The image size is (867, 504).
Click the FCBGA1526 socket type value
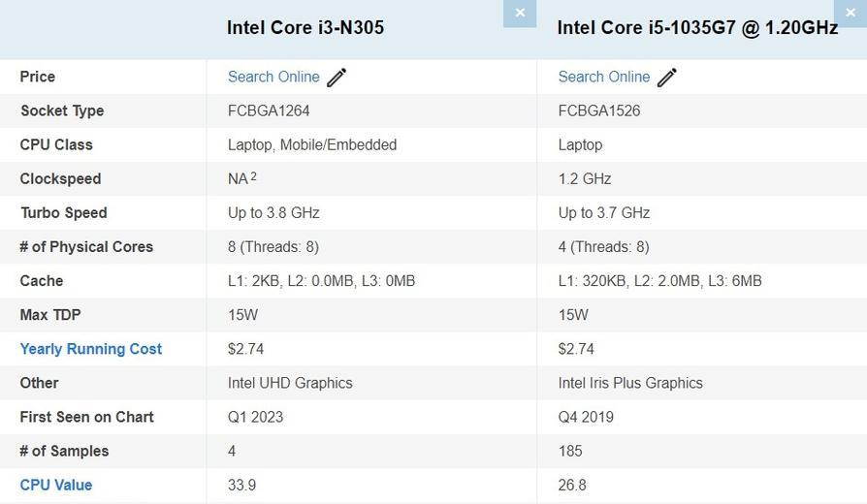click(599, 110)
